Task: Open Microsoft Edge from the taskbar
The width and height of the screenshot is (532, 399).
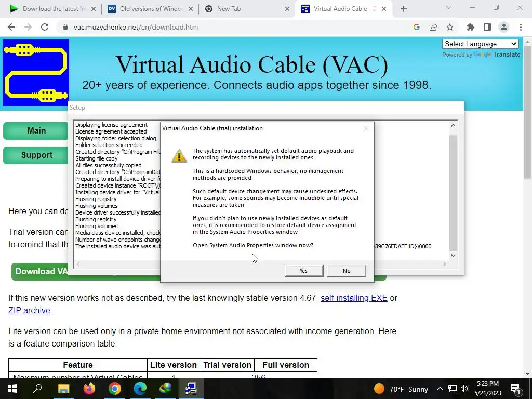Action: (140, 389)
